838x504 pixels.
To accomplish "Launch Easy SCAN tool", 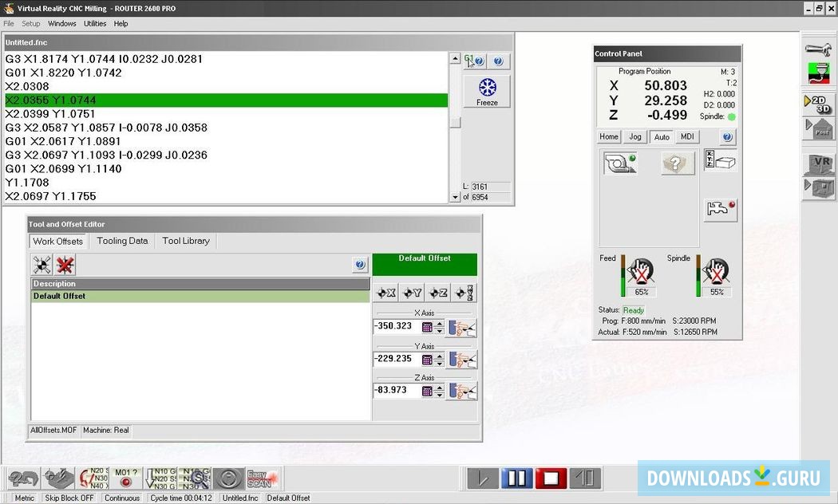I will click(263, 478).
